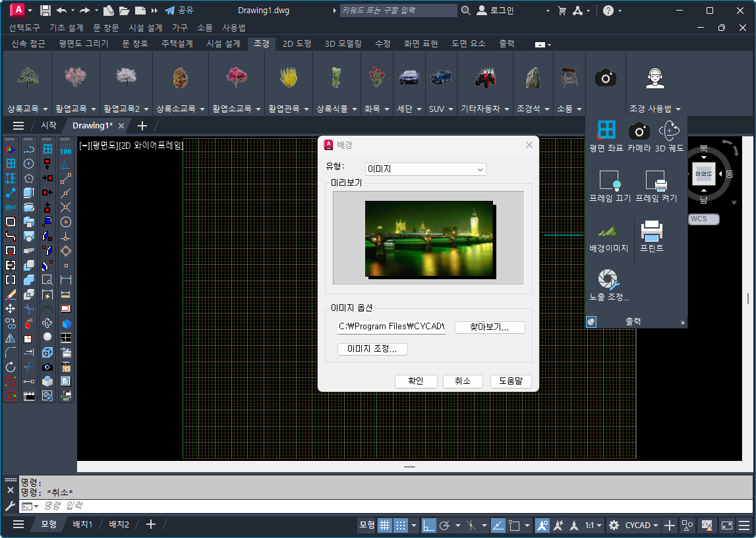Image resolution: width=756 pixels, height=538 pixels.
Task: Select the 프레임 켜기 icon
Action: click(656, 180)
